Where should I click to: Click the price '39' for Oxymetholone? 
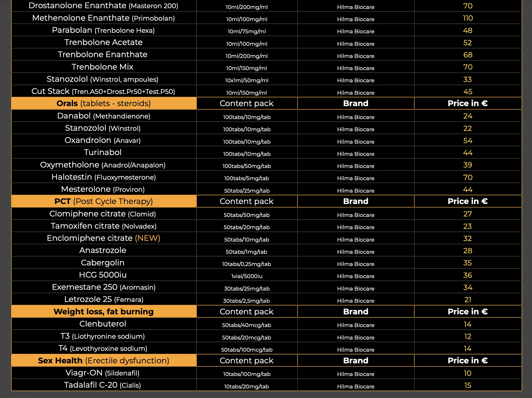(468, 165)
